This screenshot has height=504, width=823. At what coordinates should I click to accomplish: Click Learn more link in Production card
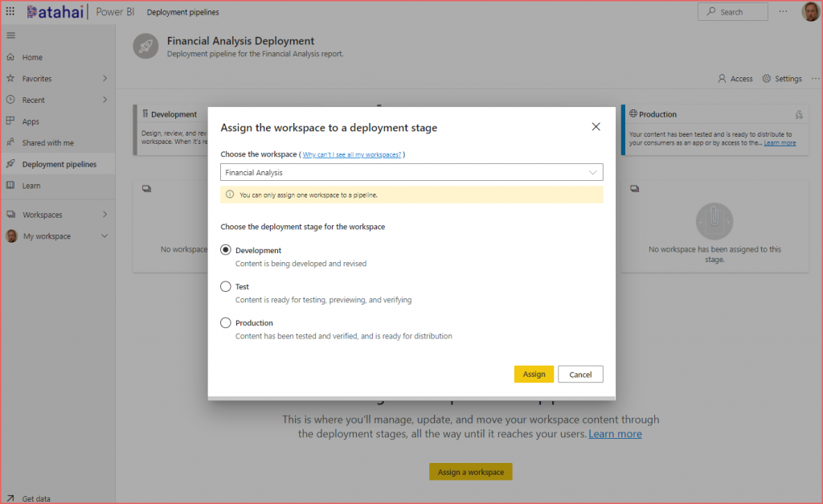[x=780, y=143]
